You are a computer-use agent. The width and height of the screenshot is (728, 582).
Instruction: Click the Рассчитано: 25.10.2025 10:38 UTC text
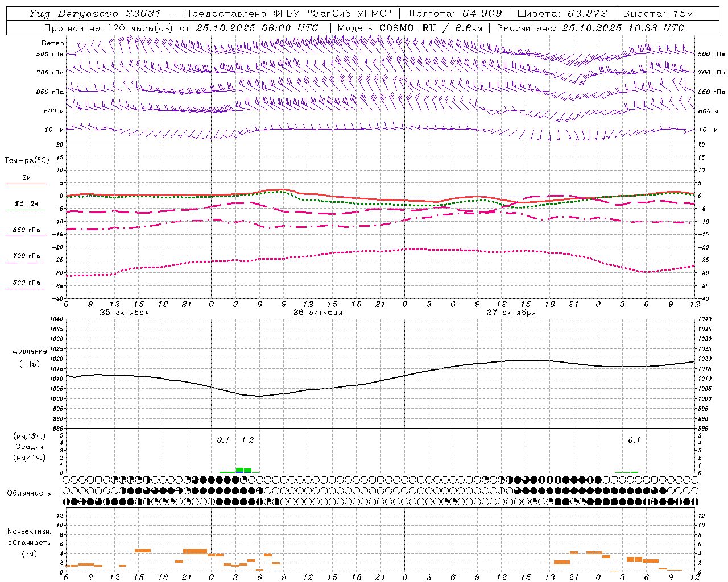coord(590,28)
